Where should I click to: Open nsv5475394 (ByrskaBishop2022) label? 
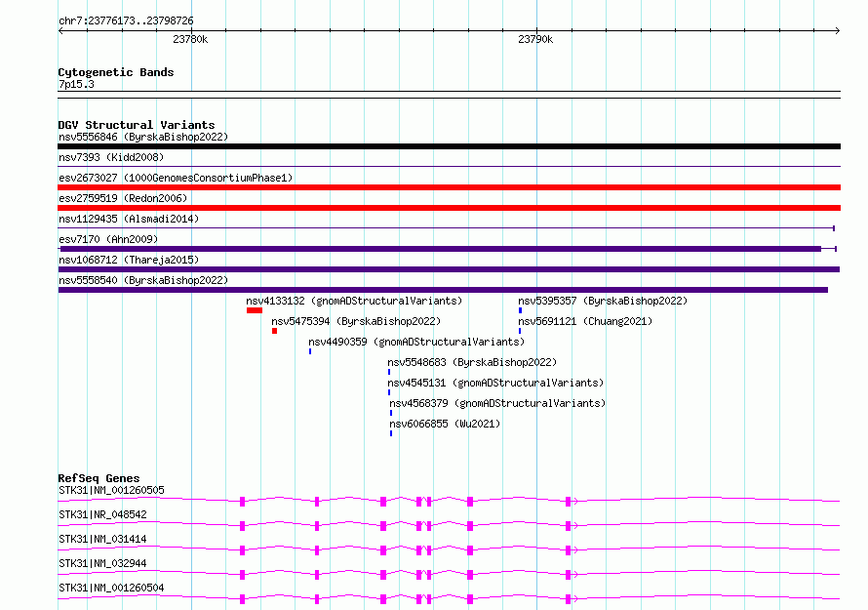[x=356, y=321]
